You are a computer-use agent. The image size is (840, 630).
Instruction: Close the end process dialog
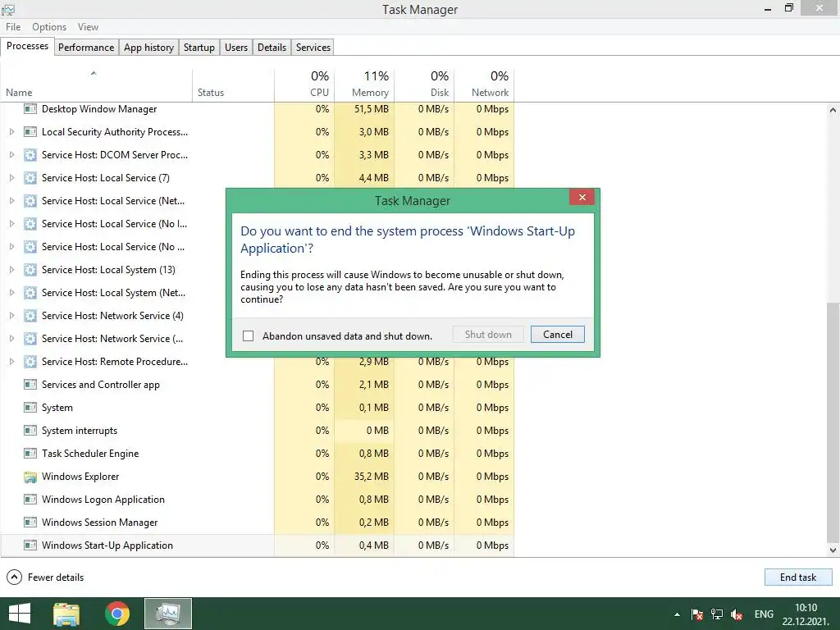582,197
